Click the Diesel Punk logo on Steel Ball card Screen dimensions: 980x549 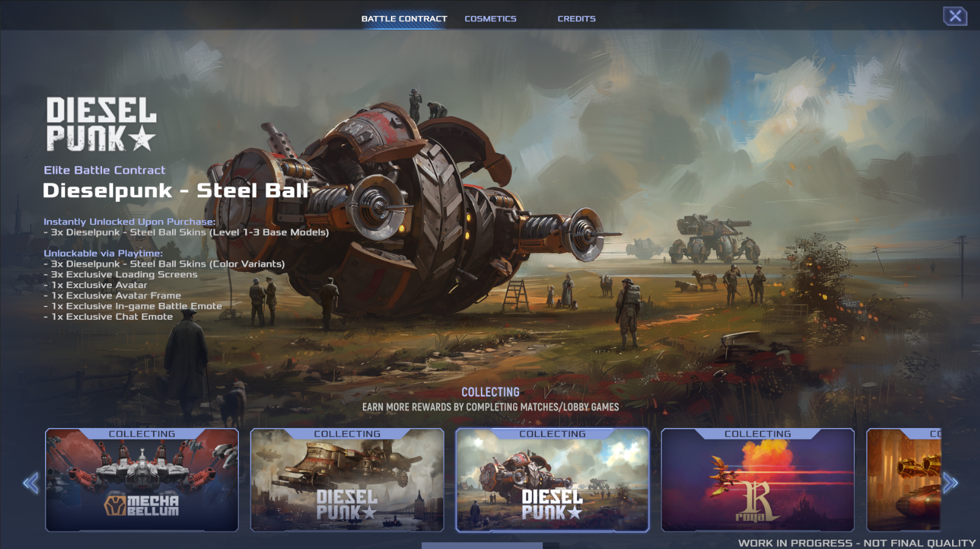[552, 505]
